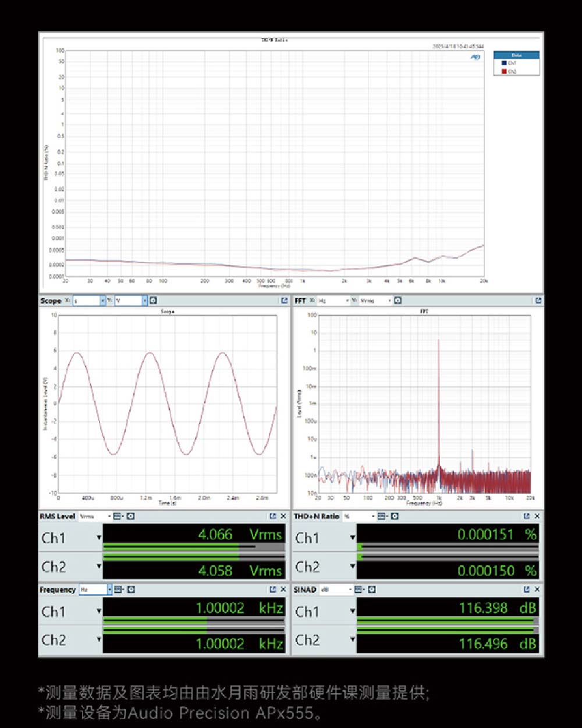Screen dimensions: 582x728
Task: Expand Ch2 arrow in SINAD meter
Action: 353,639
